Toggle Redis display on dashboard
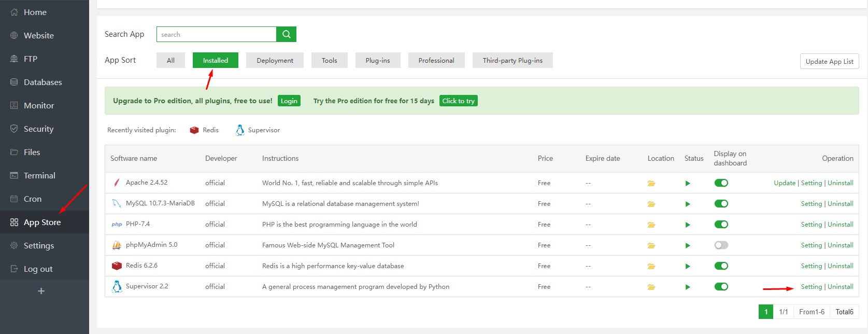This screenshot has width=868, height=334. click(x=721, y=266)
